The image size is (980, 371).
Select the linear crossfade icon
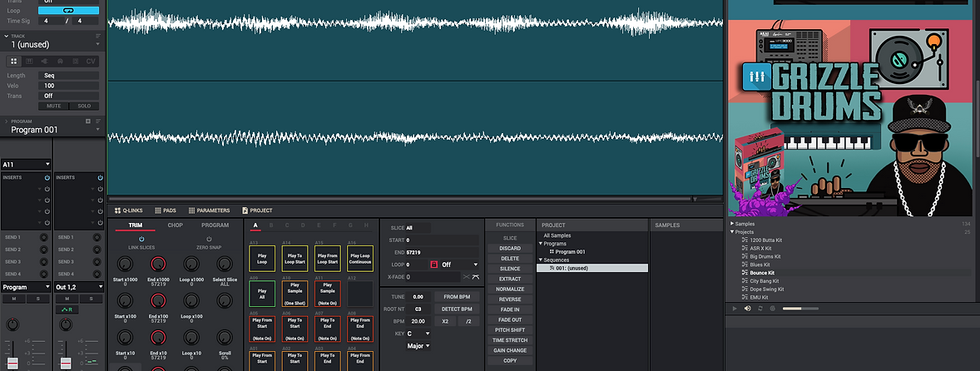(466, 277)
